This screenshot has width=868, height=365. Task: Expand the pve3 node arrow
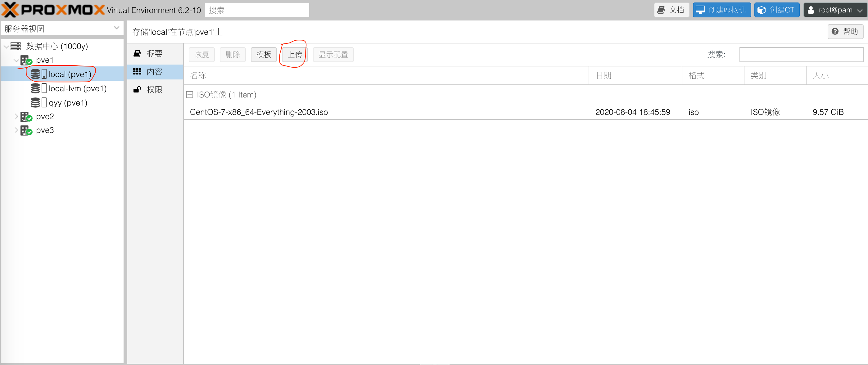click(16, 130)
